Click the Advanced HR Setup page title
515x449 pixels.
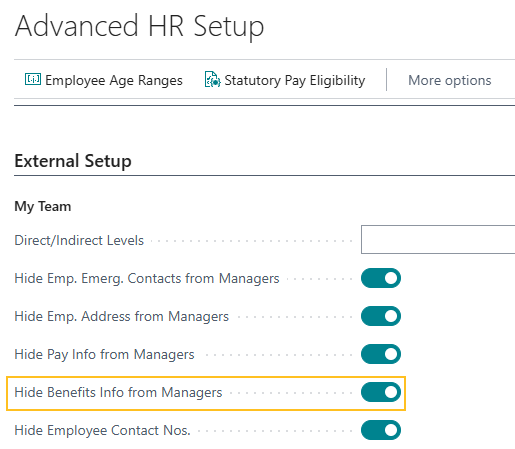[140, 27]
